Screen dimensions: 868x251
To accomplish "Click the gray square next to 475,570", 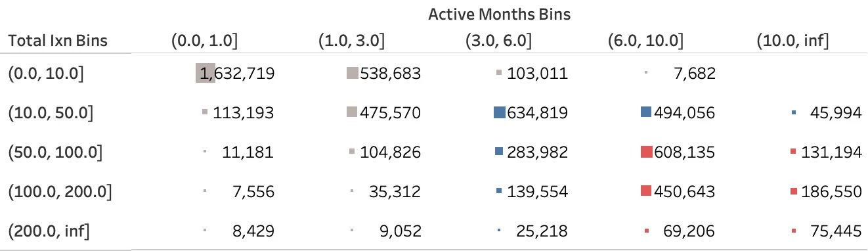I will pos(353,112).
